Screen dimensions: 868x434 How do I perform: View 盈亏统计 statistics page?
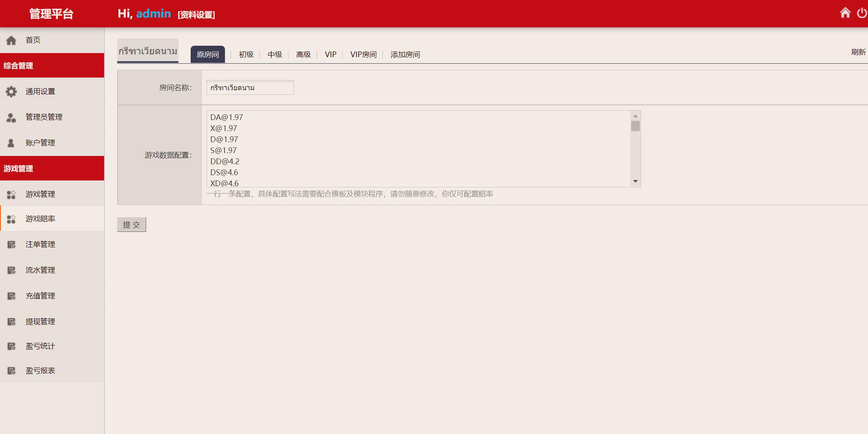[52, 346]
